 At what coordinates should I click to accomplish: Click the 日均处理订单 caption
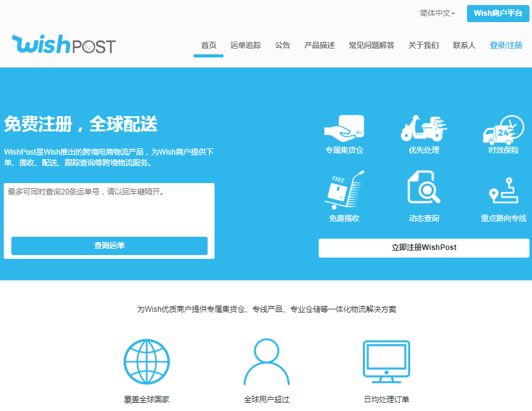pos(386,400)
